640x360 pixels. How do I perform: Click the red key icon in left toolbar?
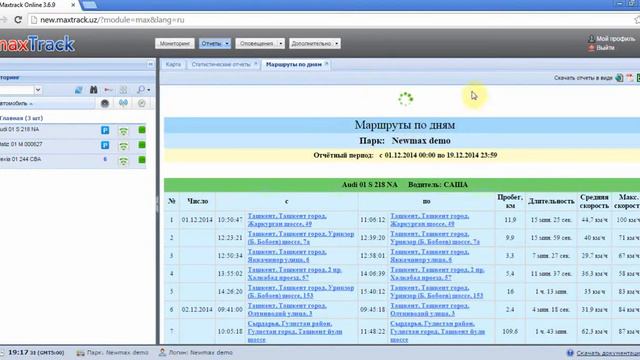[x=108, y=90]
